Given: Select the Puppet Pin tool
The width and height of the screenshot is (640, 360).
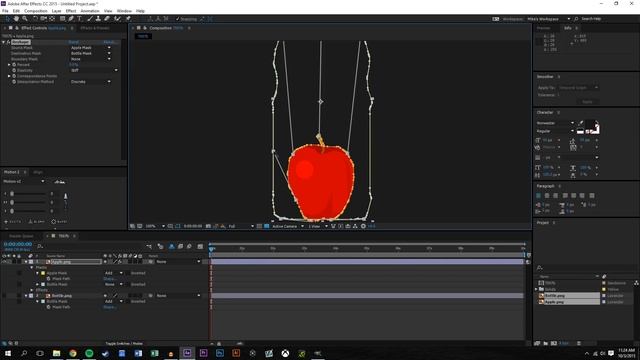Looking at the screenshot, I should click(x=128, y=19).
